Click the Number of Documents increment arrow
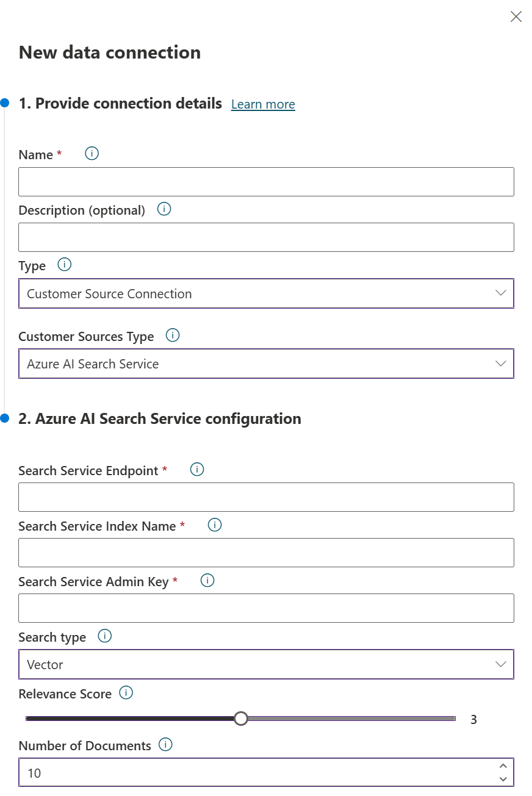The image size is (532, 796). pyautogui.click(x=503, y=766)
